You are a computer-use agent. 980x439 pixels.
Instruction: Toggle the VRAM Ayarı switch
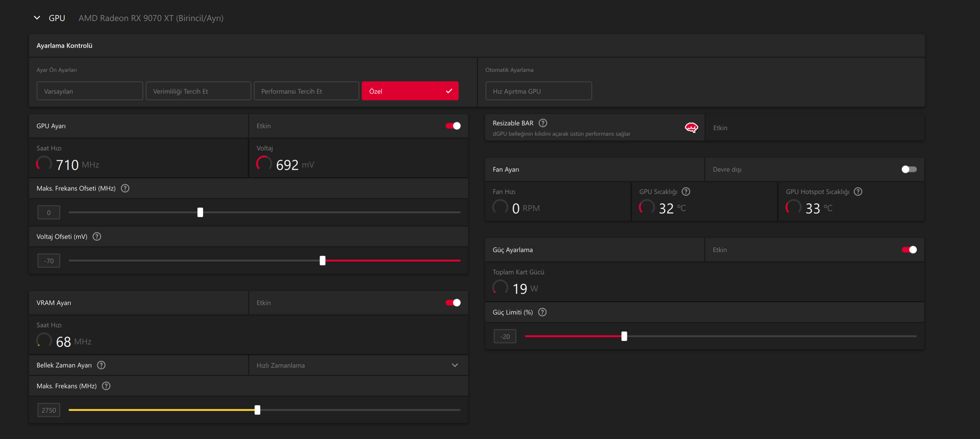click(x=453, y=303)
